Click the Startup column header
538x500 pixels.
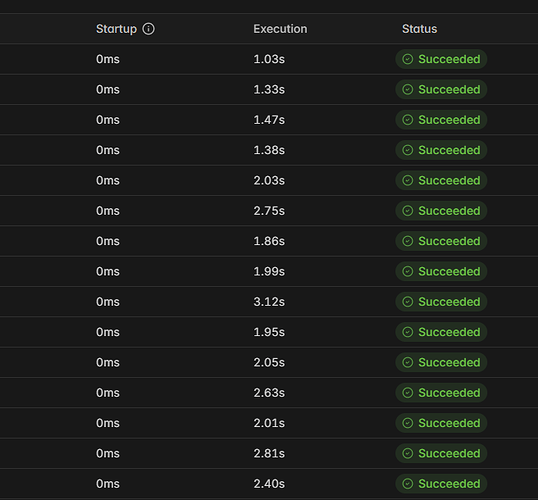tap(116, 29)
